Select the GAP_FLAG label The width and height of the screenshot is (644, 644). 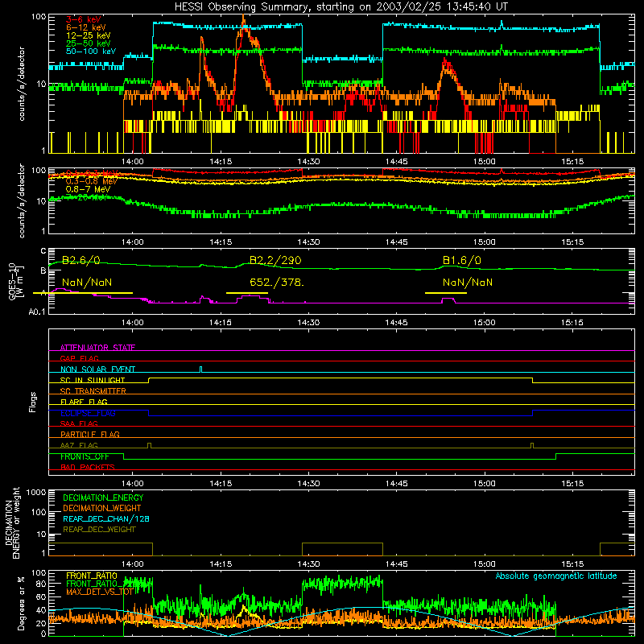coord(79,358)
